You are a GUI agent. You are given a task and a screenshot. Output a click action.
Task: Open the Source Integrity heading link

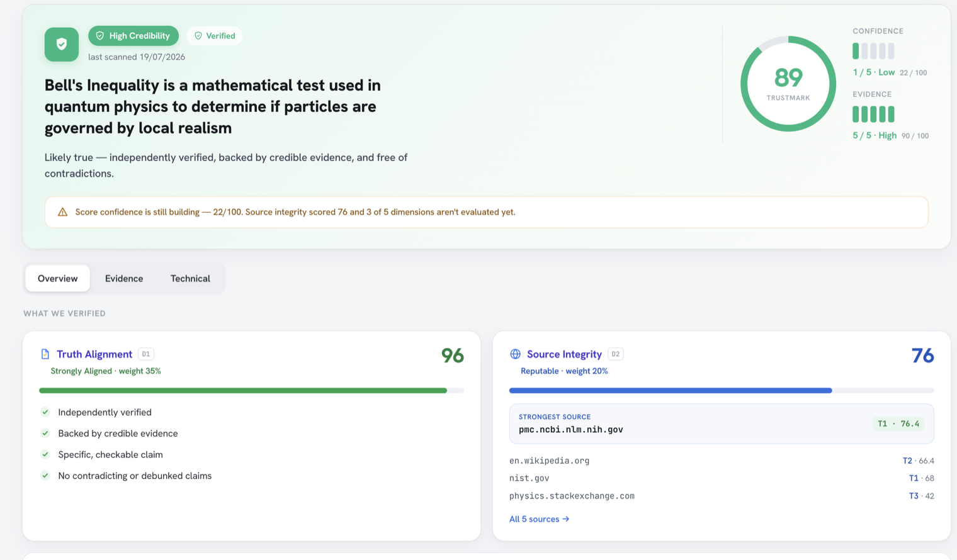[564, 354]
